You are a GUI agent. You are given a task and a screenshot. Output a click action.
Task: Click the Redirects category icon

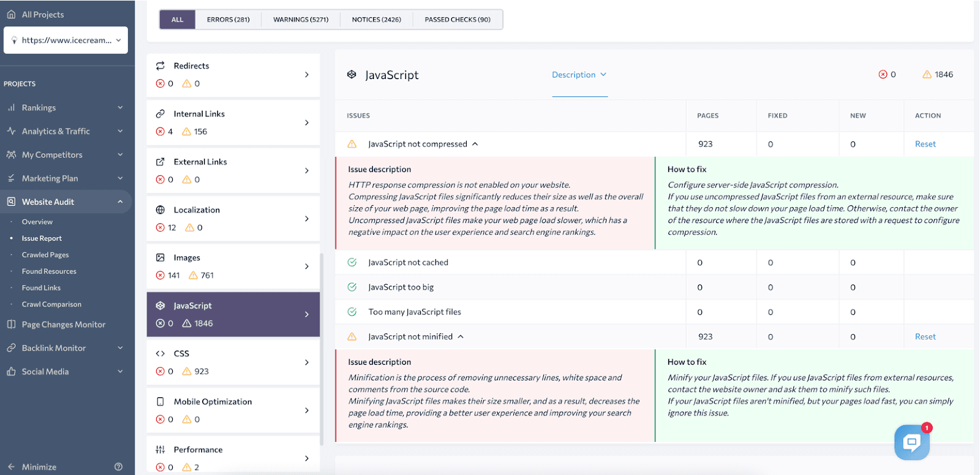pos(160,66)
